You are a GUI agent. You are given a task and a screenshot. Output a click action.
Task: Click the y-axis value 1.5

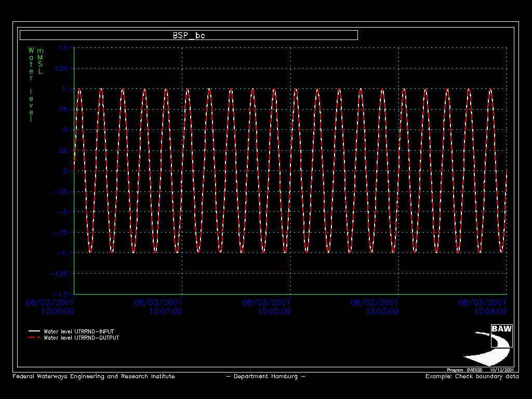pyautogui.click(x=63, y=48)
